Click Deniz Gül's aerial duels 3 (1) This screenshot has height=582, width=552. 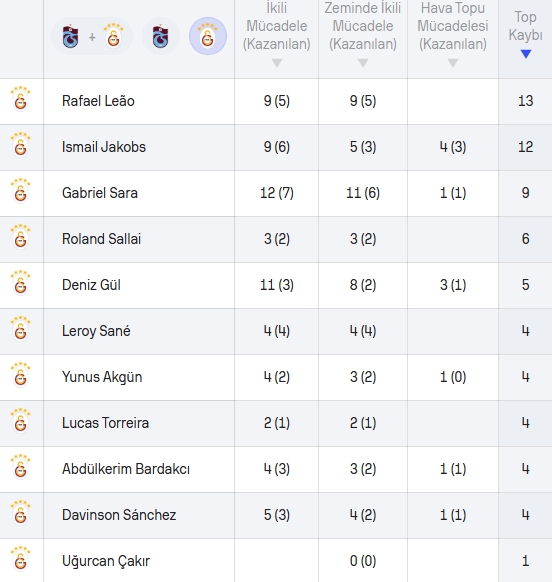pyautogui.click(x=453, y=285)
